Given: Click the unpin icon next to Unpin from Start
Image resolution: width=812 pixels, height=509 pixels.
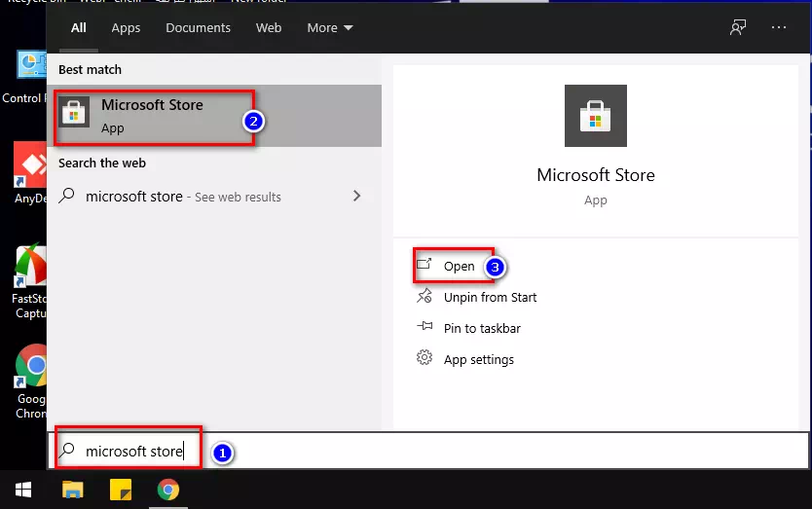Looking at the screenshot, I should [424, 296].
